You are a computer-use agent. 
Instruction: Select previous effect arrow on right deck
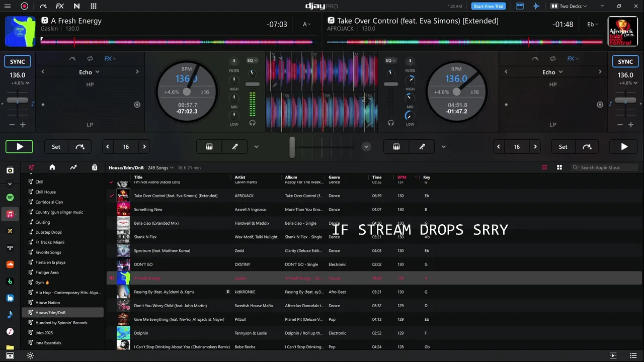point(506,72)
